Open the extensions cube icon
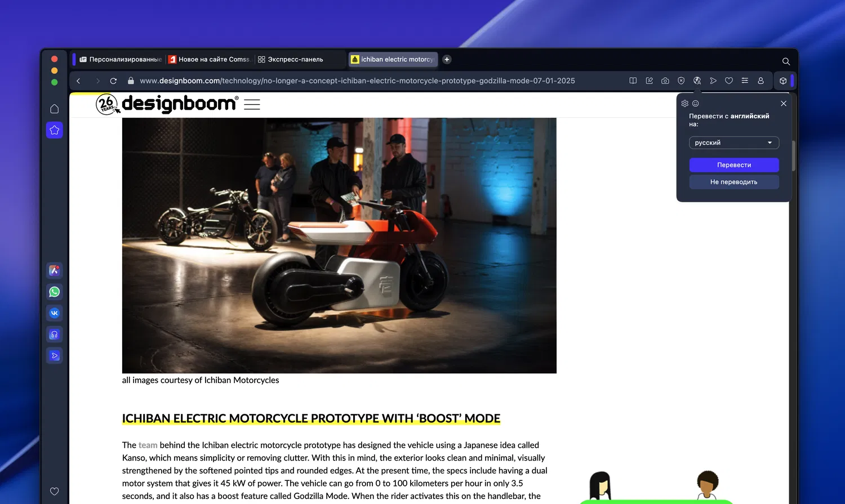Image resolution: width=845 pixels, height=504 pixels. click(783, 81)
